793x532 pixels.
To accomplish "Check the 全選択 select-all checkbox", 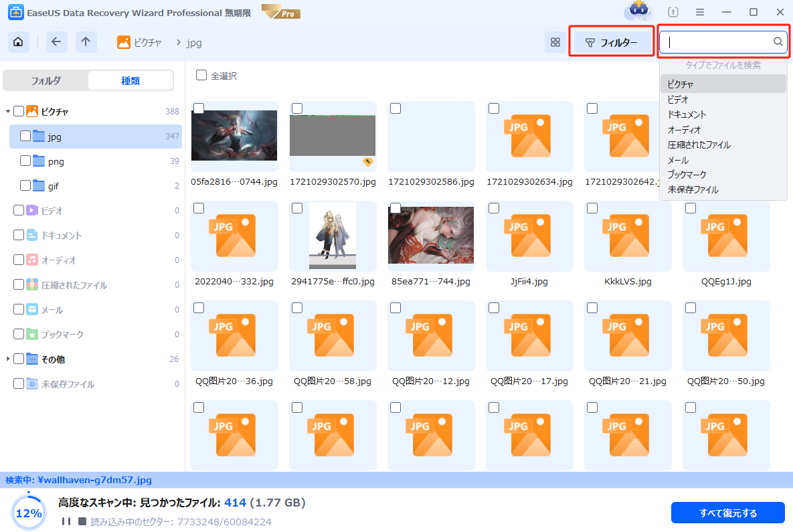I will [x=201, y=76].
